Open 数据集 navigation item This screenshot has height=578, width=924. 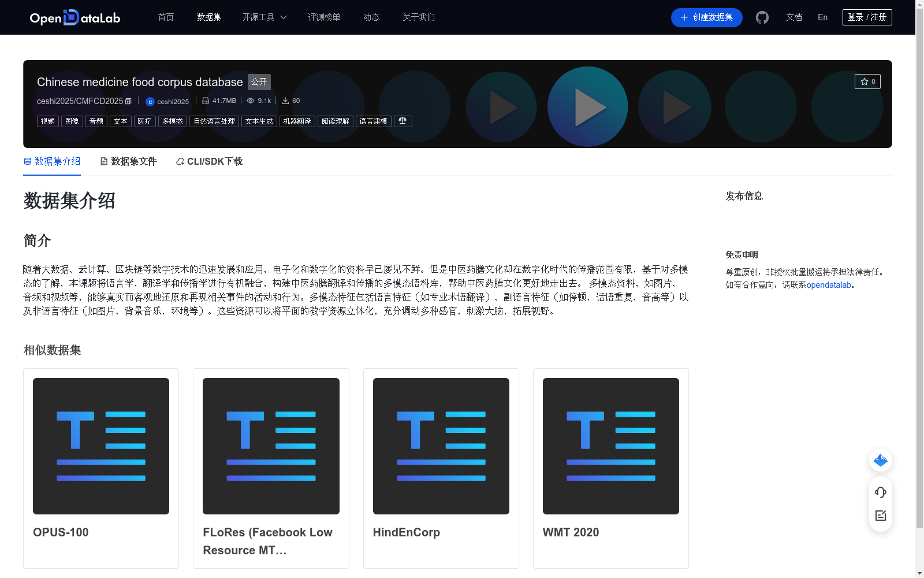click(x=209, y=17)
